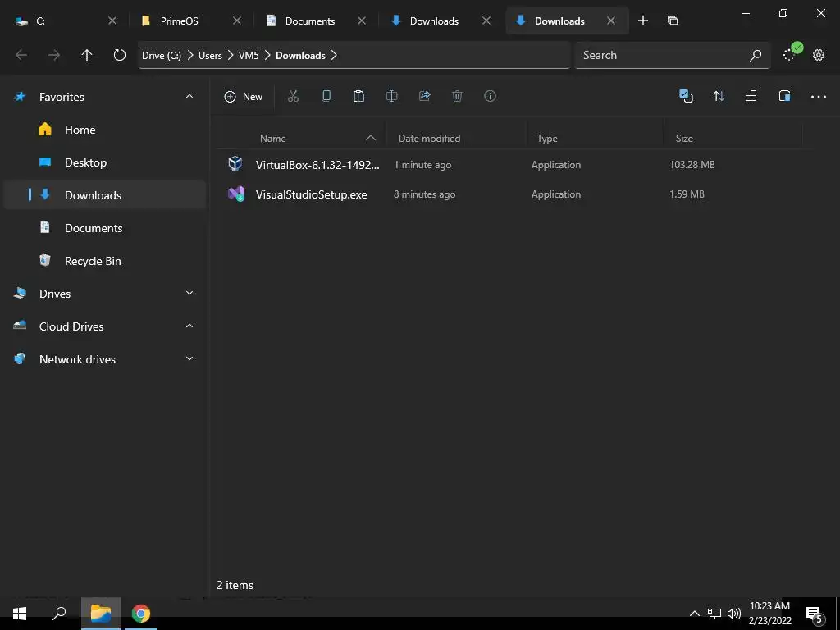Open Desktop in the sidebar
The width and height of the screenshot is (840, 630).
pos(104,162)
